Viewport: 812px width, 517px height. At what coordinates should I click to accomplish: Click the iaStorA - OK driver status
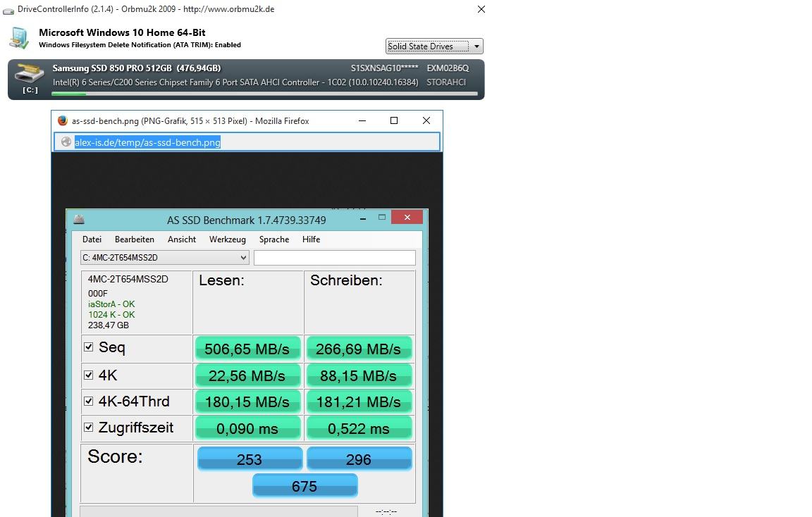[111, 304]
